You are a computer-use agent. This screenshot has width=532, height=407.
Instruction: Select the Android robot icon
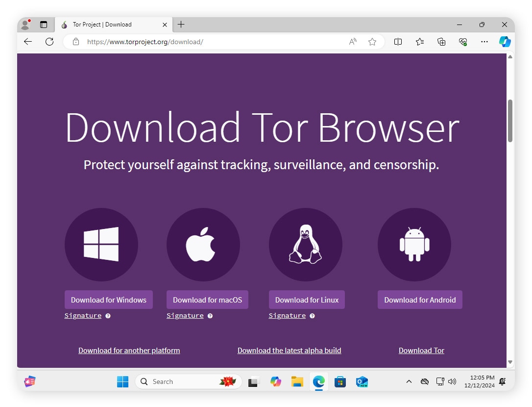414,244
